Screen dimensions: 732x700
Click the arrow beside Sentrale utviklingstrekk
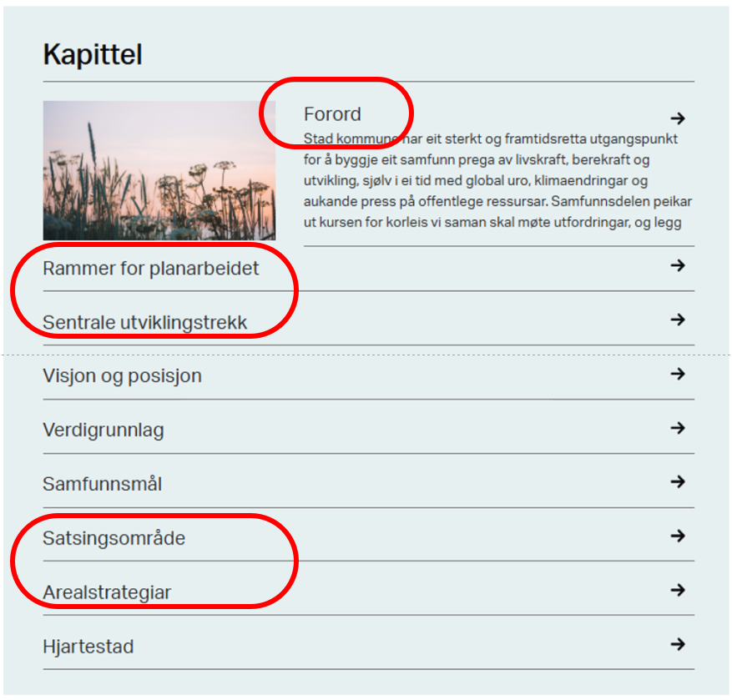pyautogui.click(x=677, y=320)
